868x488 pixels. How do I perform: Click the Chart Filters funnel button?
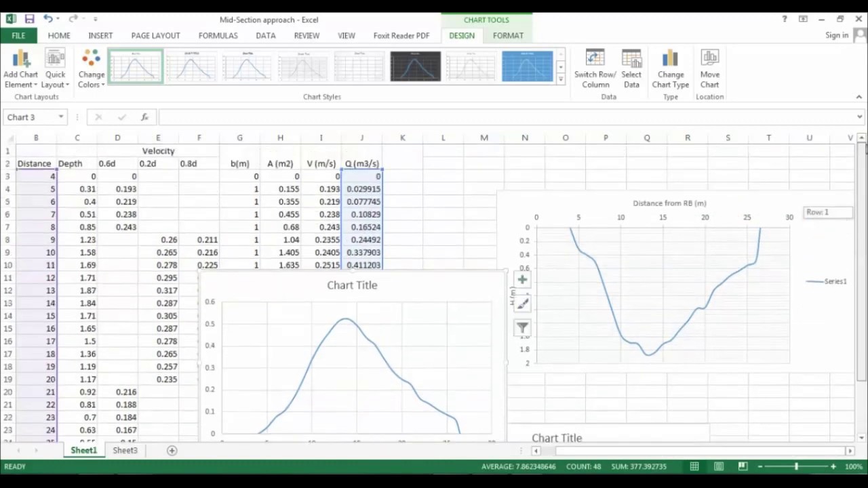[x=522, y=328]
